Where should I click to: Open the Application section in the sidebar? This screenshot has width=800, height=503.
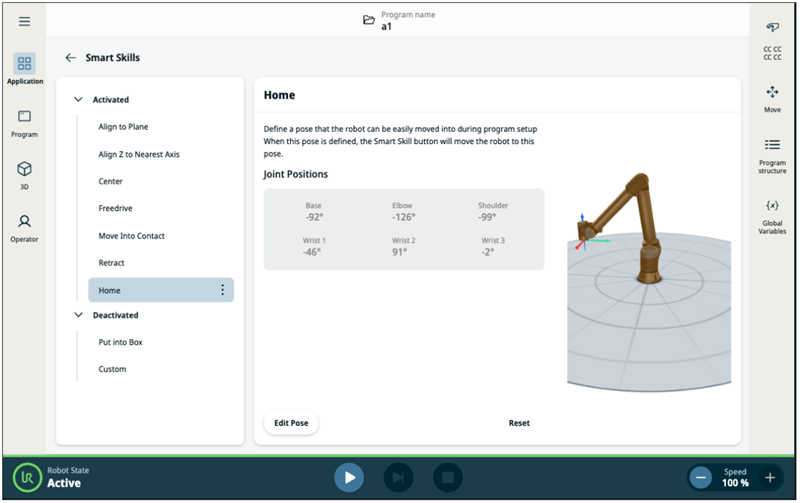coord(25,69)
